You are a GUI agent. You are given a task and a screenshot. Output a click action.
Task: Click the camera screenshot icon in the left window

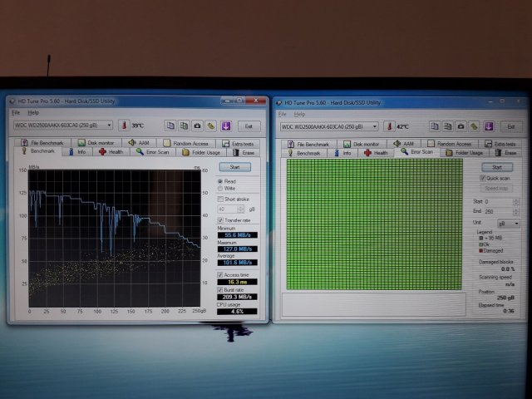coord(197,126)
